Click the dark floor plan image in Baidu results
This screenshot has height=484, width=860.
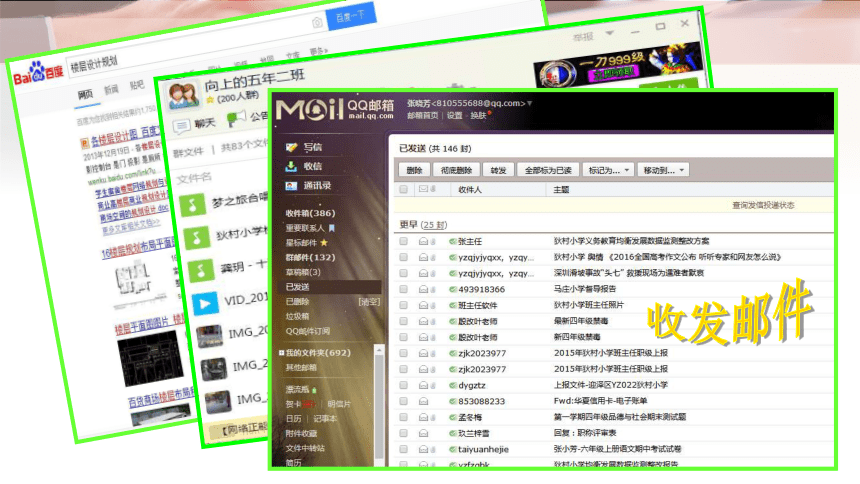[x=150, y=358]
